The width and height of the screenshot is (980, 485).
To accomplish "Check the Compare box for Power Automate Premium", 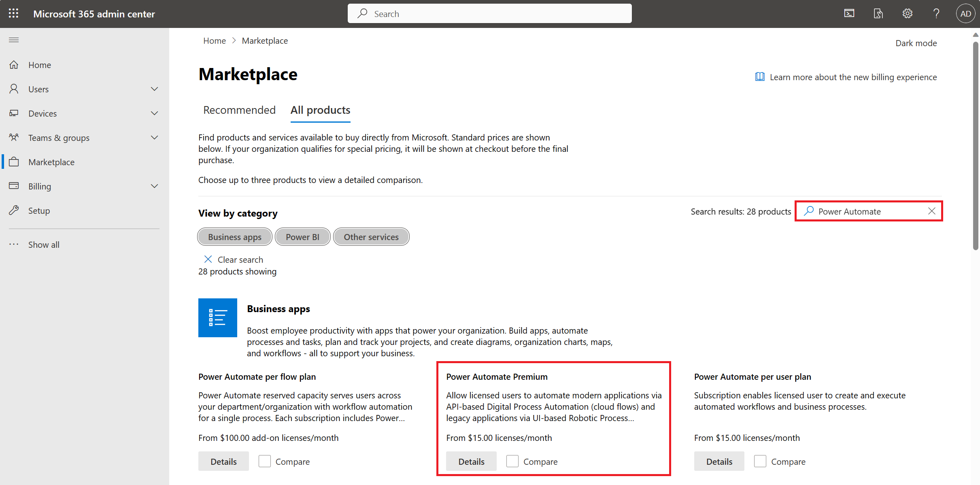I will click(x=512, y=461).
